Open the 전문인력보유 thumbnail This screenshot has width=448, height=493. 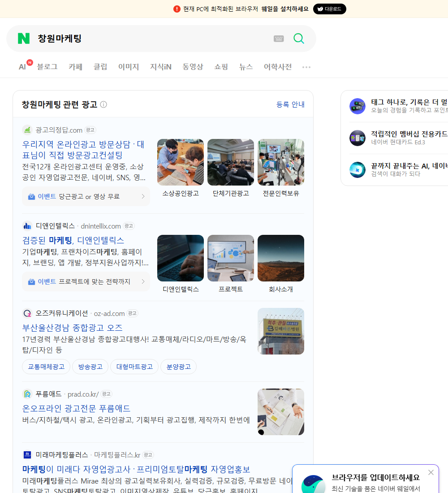[281, 162]
